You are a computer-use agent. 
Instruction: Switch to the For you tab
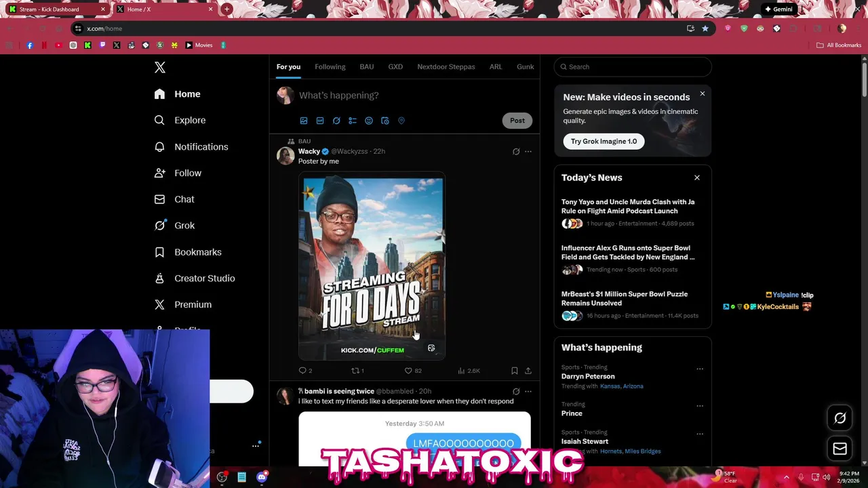288,66
